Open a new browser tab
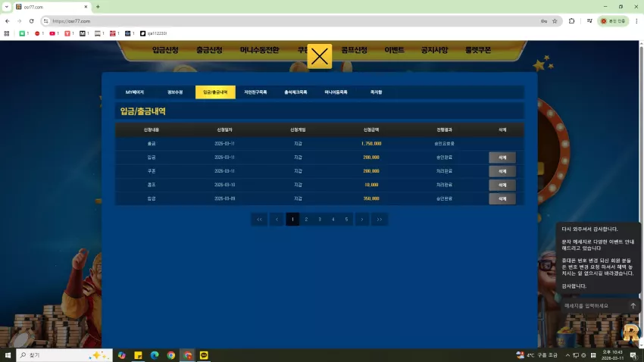Image resolution: width=644 pixels, height=362 pixels. coord(98,7)
